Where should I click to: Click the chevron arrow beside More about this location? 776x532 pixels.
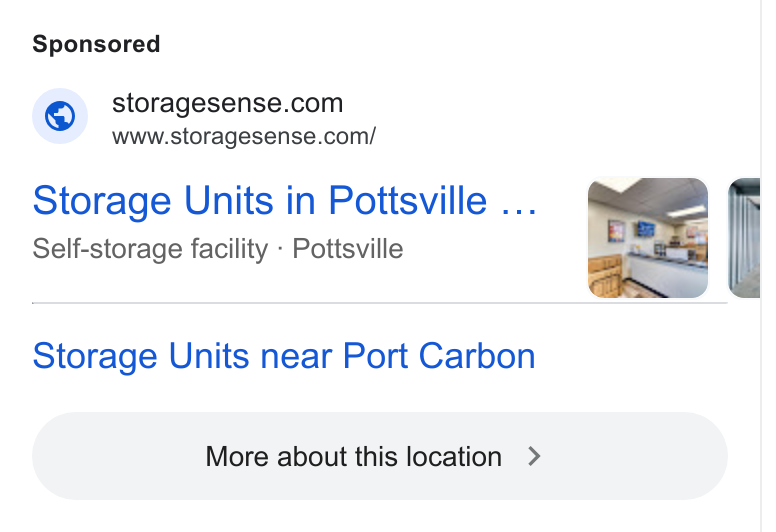point(534,456)
